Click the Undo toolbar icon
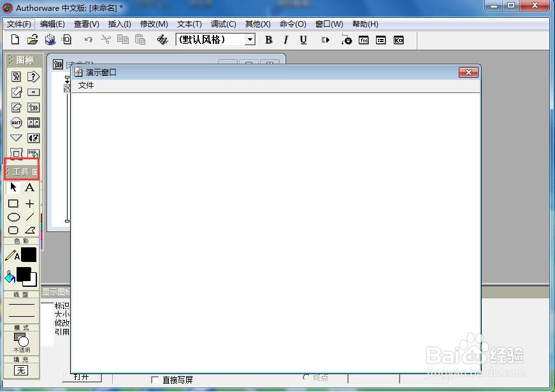 point(88,40)
